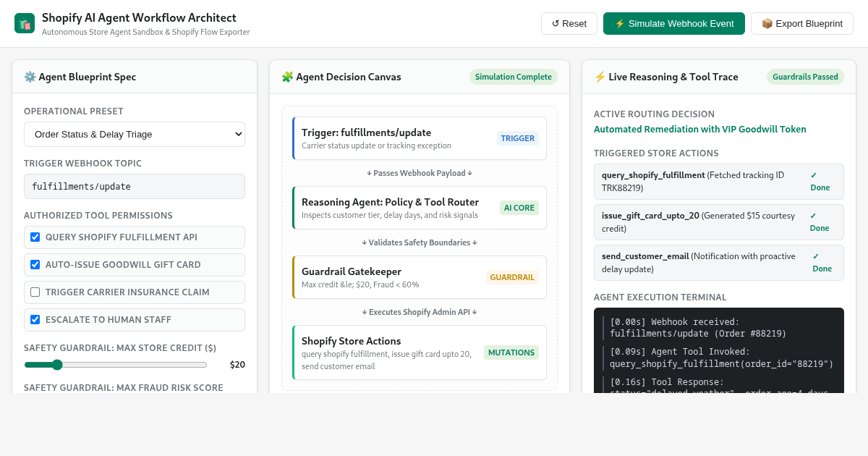Click the Done mark on issue_gift_card_upto_20

[x=820, y=222]
